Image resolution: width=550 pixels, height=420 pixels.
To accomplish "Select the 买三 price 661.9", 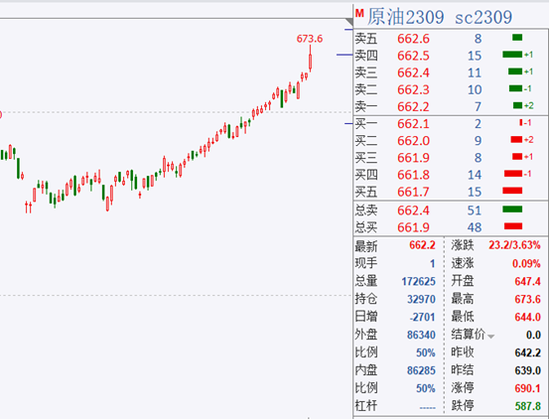I will click(x=413, y=158).
